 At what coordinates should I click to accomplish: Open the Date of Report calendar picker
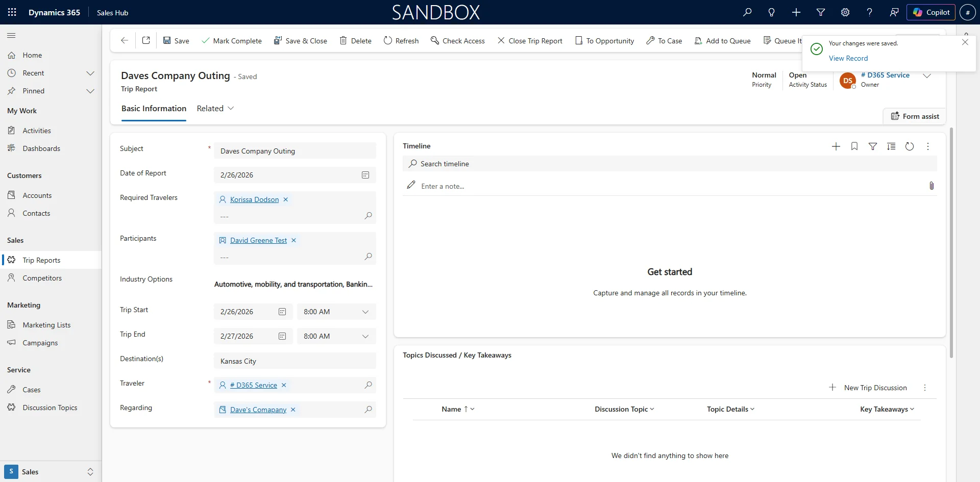click(365, 175)
